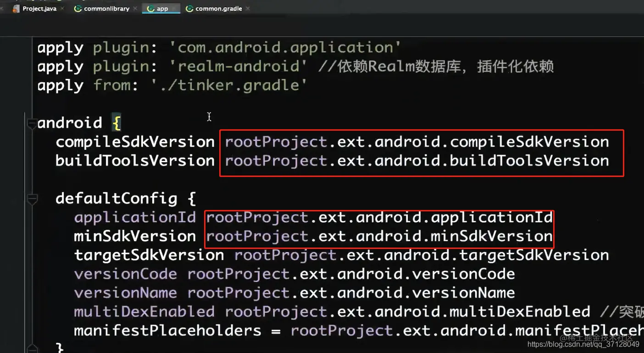
Task: Click the applicationId property name
Action: click(x=135, y=217)
